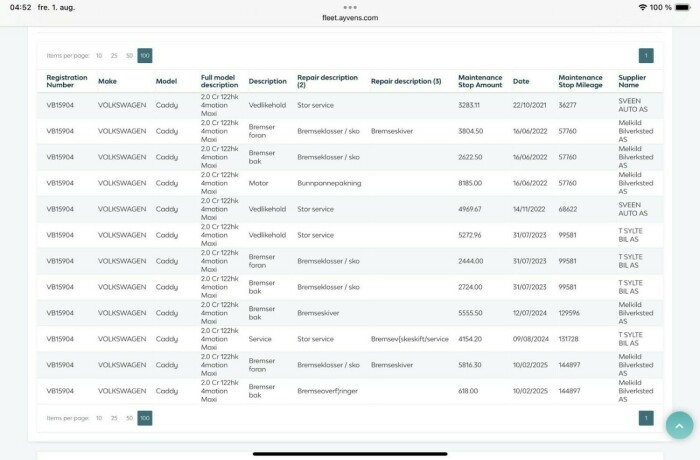This screenshot has height=460, width=700.
Task: Tap the Bremseoverf}ringer repair entry
Action: [328, 391]
